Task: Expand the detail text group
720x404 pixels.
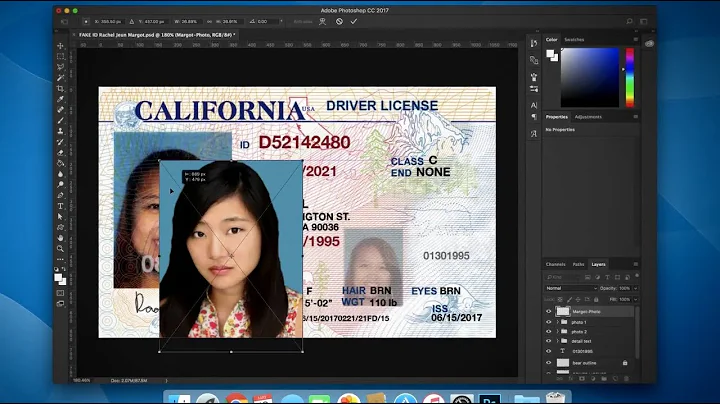Action: (557, 341)
